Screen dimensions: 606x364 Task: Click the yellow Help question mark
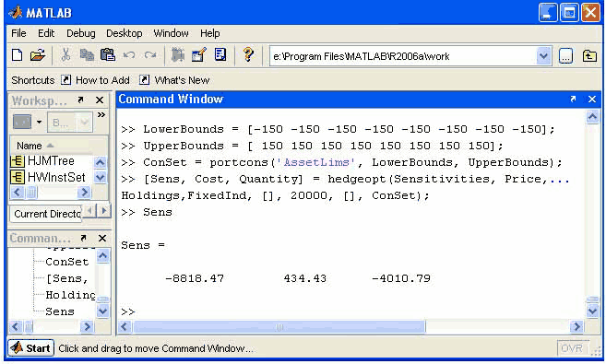[x=248, y=54]
